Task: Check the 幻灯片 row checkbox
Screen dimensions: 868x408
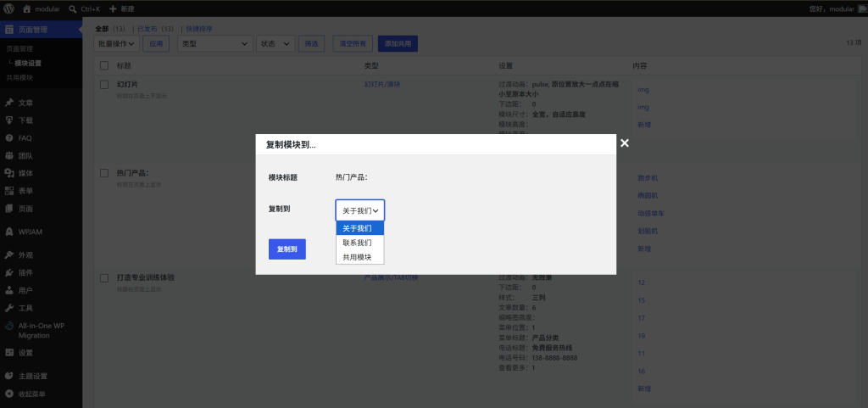Action: [104, 85]
